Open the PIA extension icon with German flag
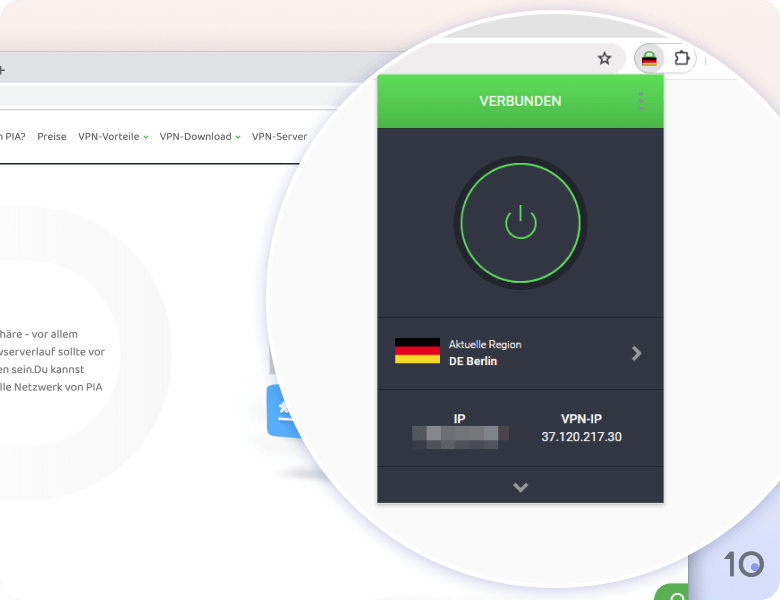This screenshot has height=600, width=780. 649,59
